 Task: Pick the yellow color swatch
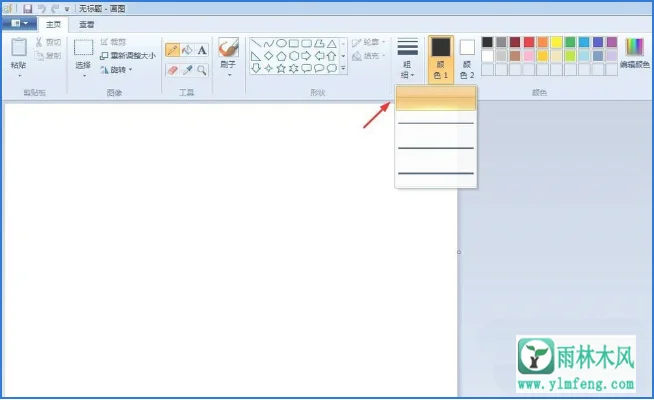click(x=557, y=42)
